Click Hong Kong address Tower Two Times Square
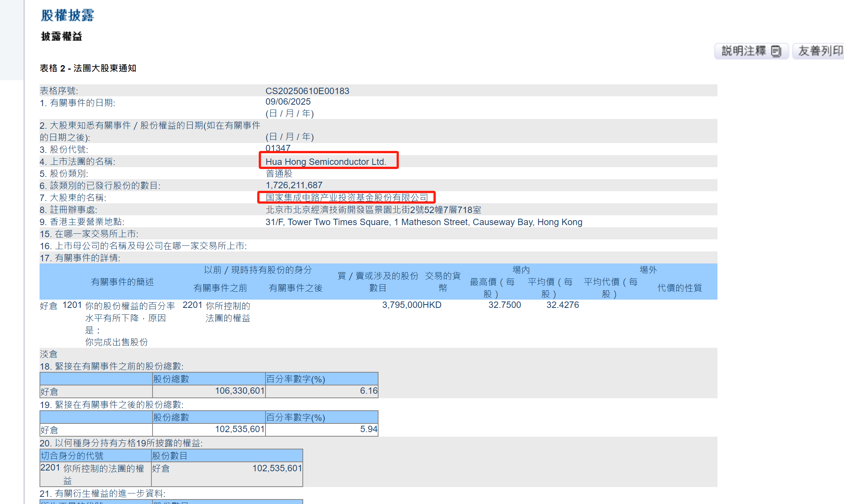 pyautogui.click(x=424, y=222)
